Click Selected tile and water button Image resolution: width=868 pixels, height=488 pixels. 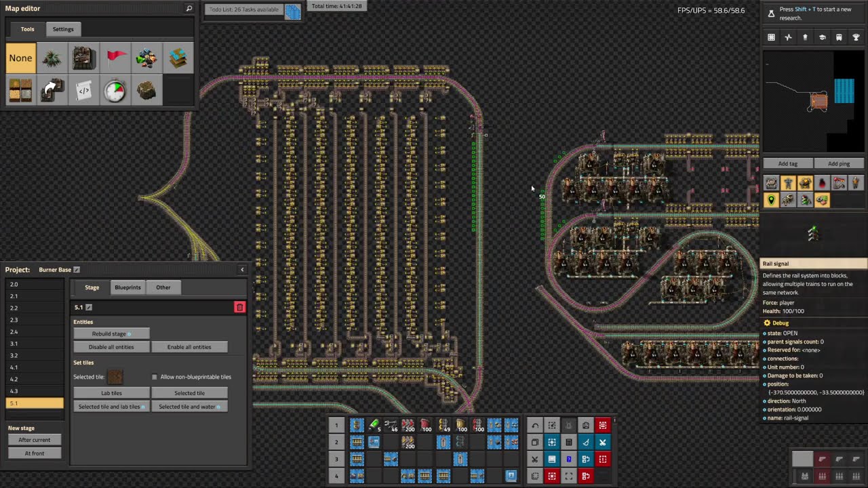click(x=189, y=407)
